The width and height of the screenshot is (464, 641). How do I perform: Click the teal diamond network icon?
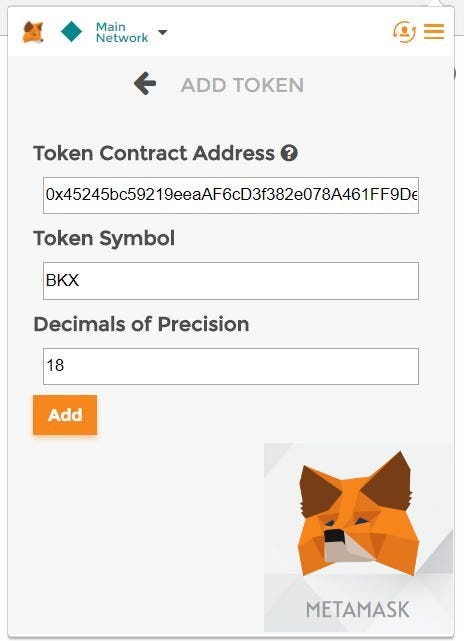[x=71, y=31]
